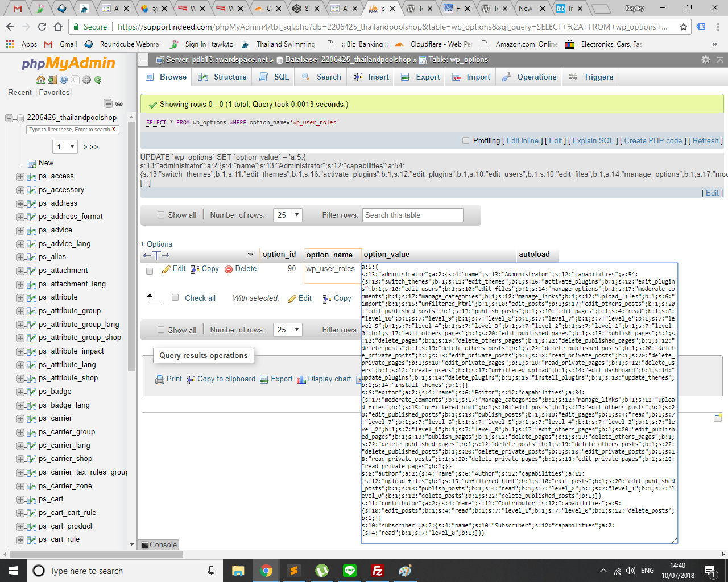Bookmark this page with the star icon
Screen dimensions: 728x582
click(x=684, y=27)
